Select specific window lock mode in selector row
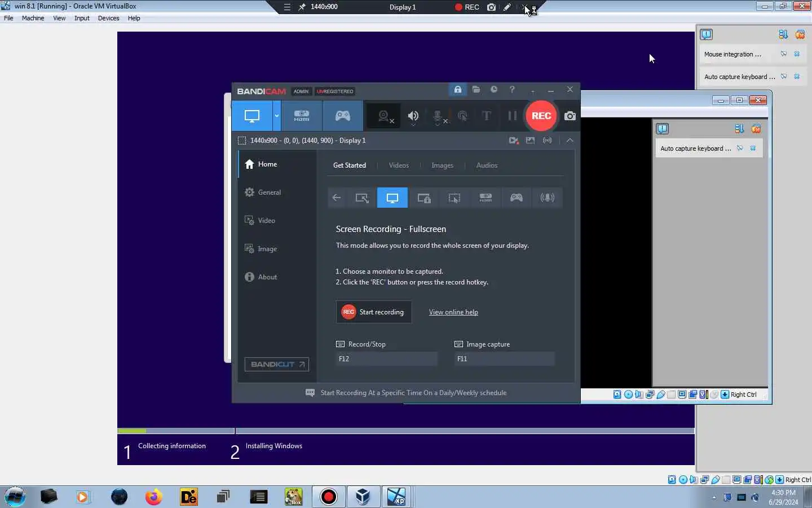This screenshot has width=812, height=508. (x=423, y=198)
